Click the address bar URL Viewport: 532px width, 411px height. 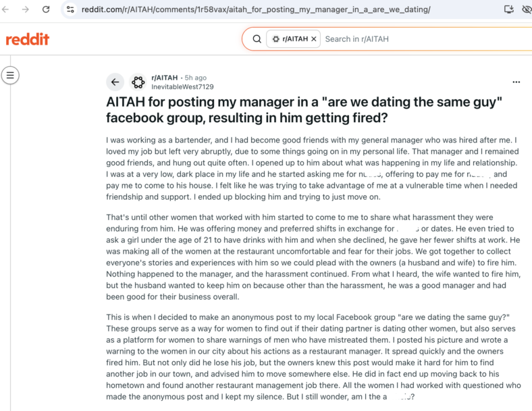(x=256, y=9)
